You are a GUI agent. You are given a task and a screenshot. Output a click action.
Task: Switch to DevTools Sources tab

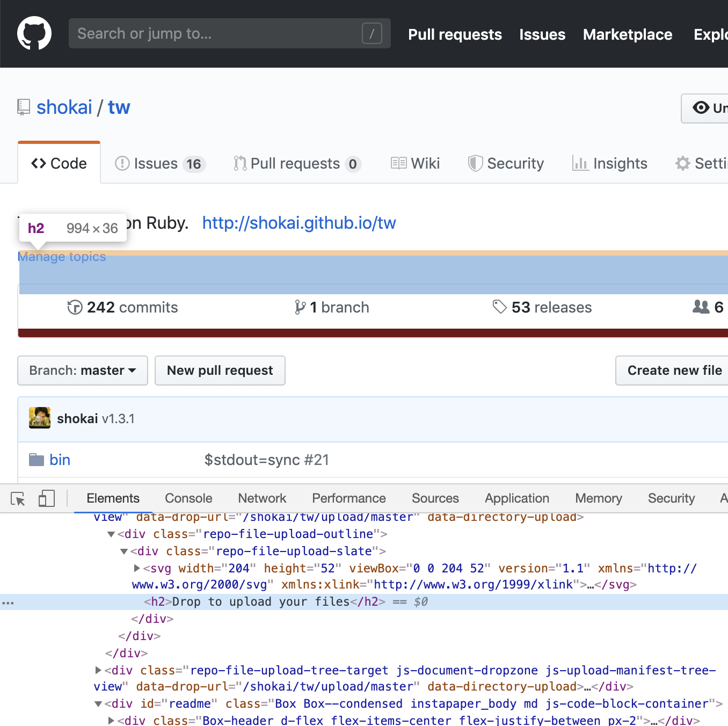tap(435, 498)
